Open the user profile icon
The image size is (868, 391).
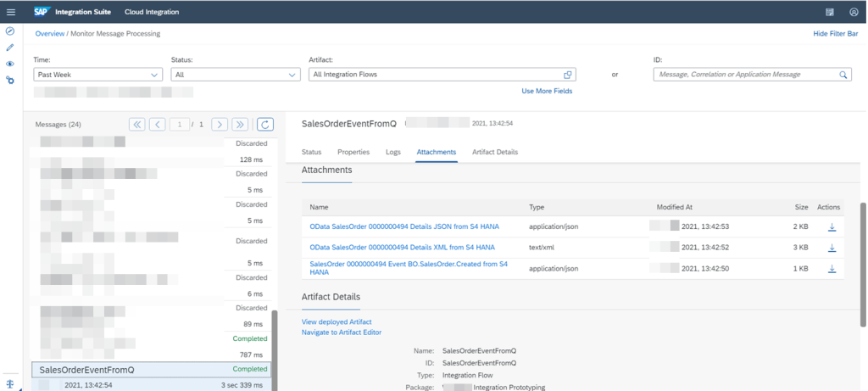[x=854, y=12]
